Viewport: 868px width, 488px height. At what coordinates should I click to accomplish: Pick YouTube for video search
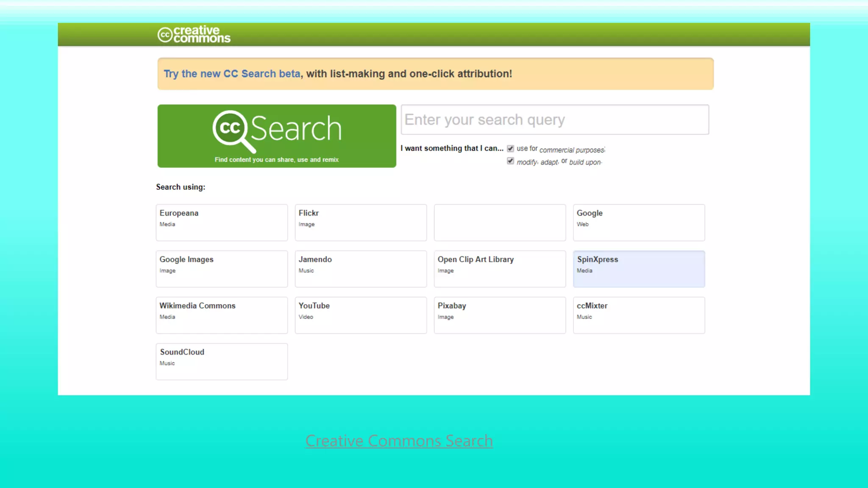click(x=361, y=315)
